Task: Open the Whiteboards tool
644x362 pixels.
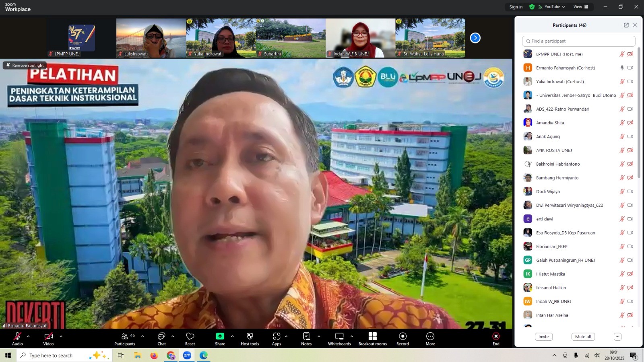Action: coord(339,338)
